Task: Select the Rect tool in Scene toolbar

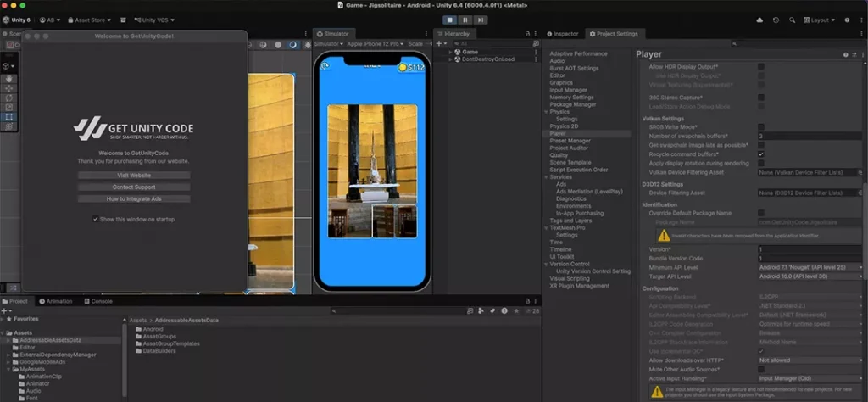Action: [9, 116]
